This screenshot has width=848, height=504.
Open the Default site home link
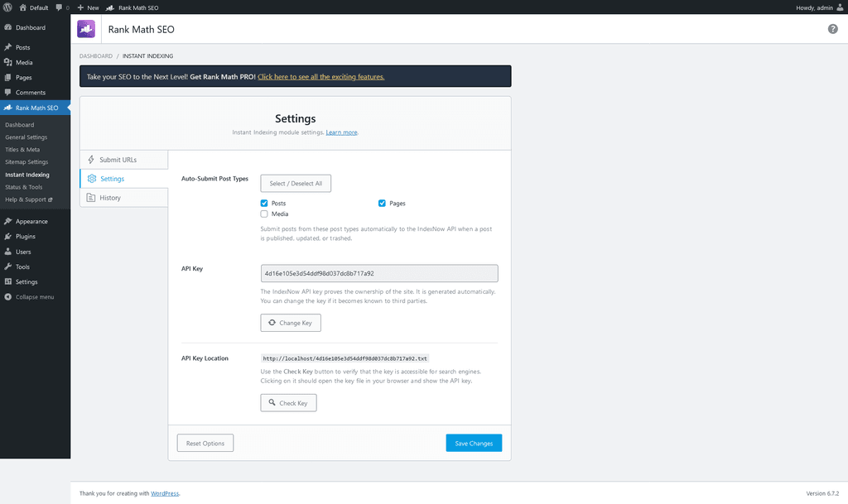point(33,7)
